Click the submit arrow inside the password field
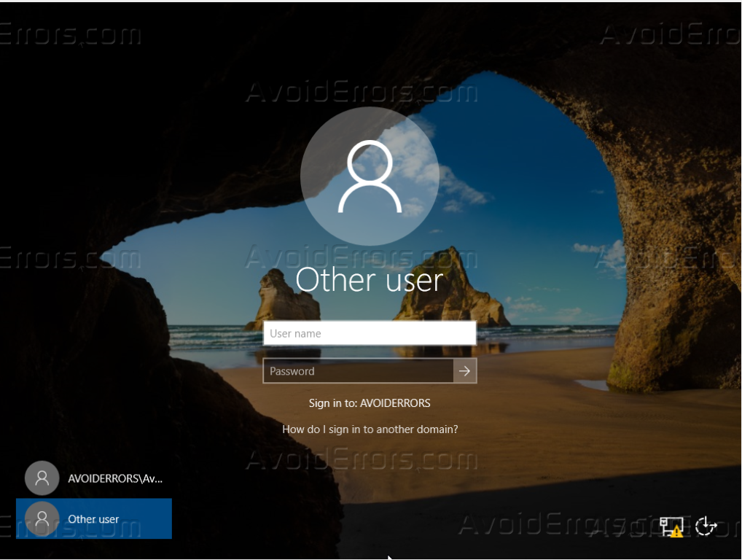This screenshot has height=560, width=742. (465, 370)
